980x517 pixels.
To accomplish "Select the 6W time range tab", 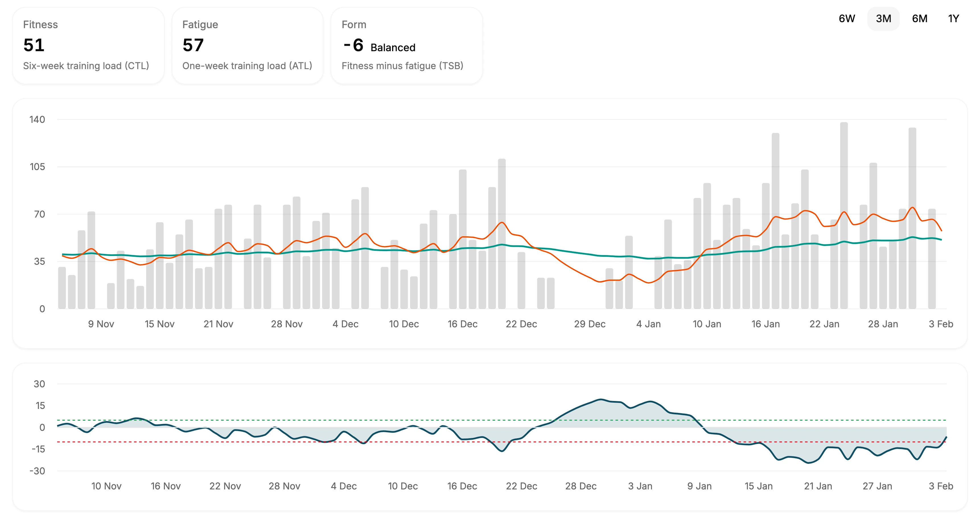I will (x=847, y=18).
